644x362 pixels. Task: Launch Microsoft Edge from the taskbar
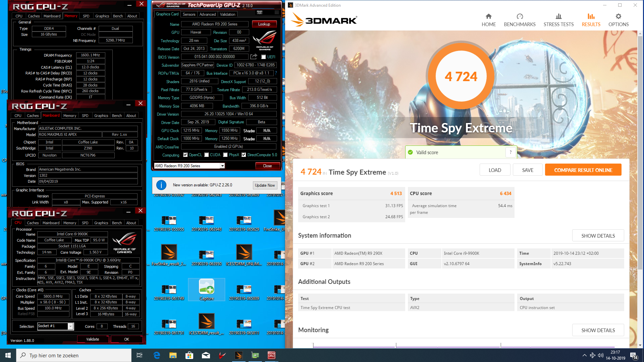157,355
